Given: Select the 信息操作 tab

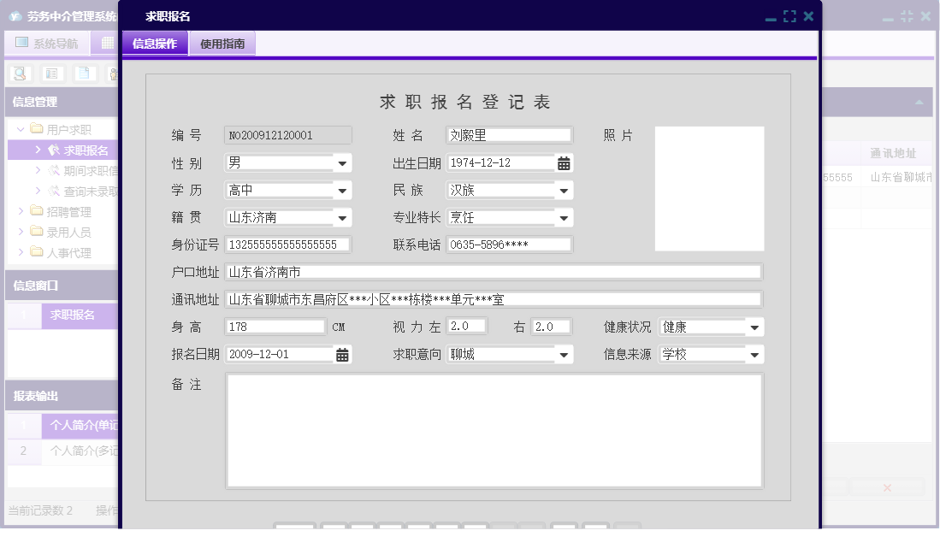Looking at the screenshot, I should (x=154, y=42).
